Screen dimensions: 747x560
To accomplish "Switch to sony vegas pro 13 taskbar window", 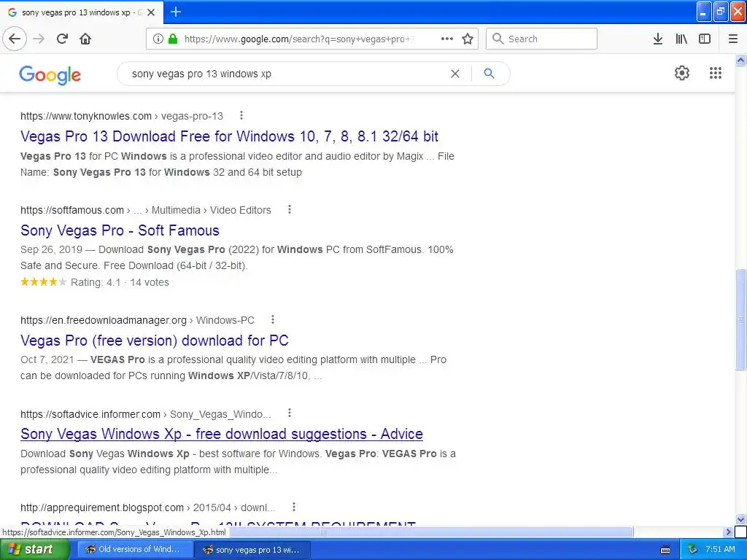I will [x=253, y=550].
